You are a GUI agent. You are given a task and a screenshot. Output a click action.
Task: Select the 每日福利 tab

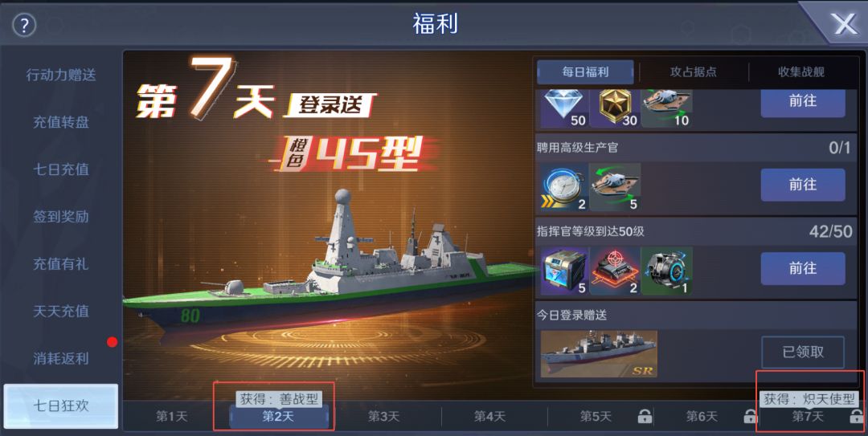(x=586, y=72)
